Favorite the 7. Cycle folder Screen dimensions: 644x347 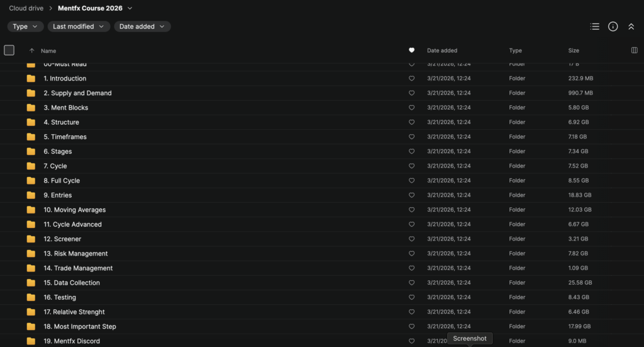[x=412, y=166]
